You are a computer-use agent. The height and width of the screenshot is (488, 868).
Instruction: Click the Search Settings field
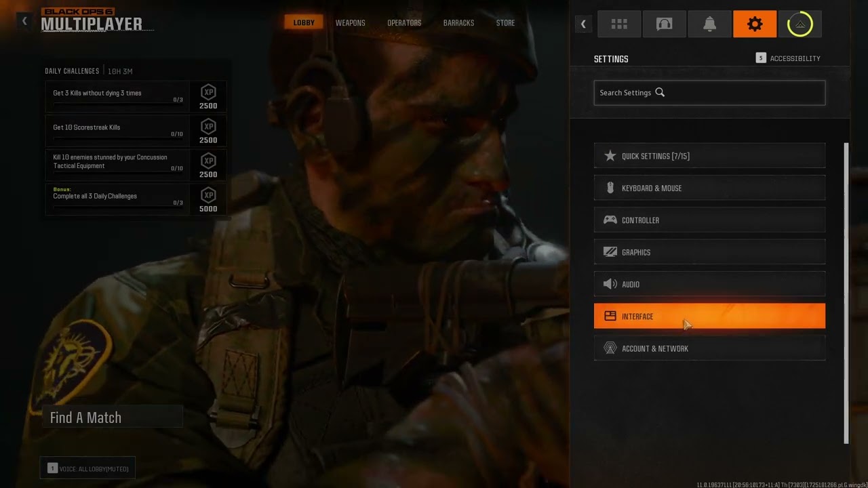[x=709, y=93]
